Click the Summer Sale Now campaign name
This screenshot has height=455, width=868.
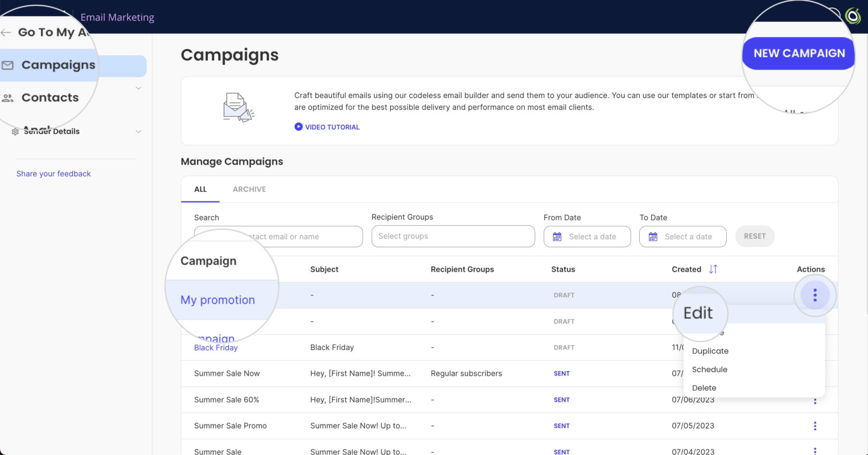[x=227, y=373]
